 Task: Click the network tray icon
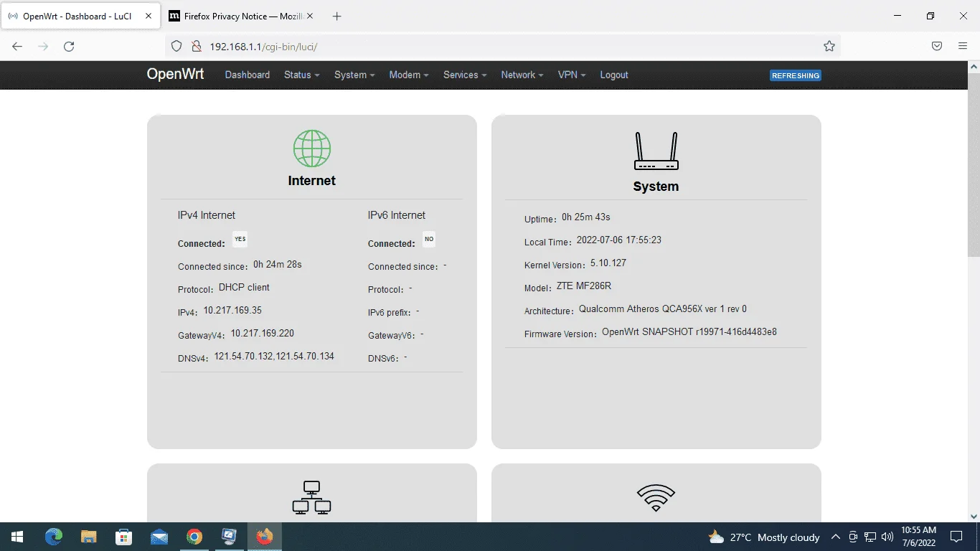(x=870, y=537)
